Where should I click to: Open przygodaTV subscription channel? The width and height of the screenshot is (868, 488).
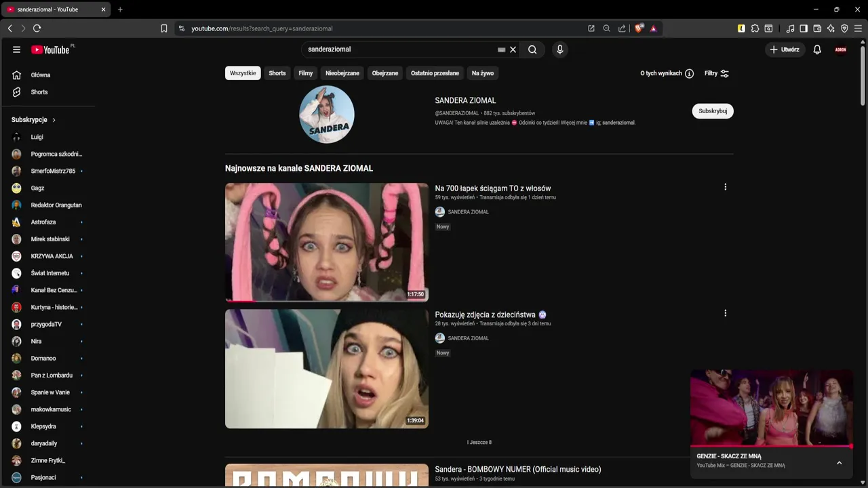[47, 325]
